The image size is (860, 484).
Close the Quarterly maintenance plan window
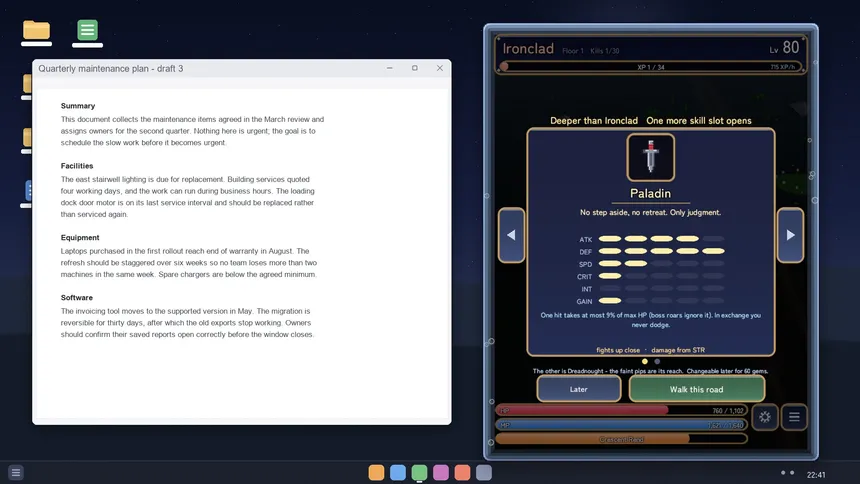coord(440,68)
